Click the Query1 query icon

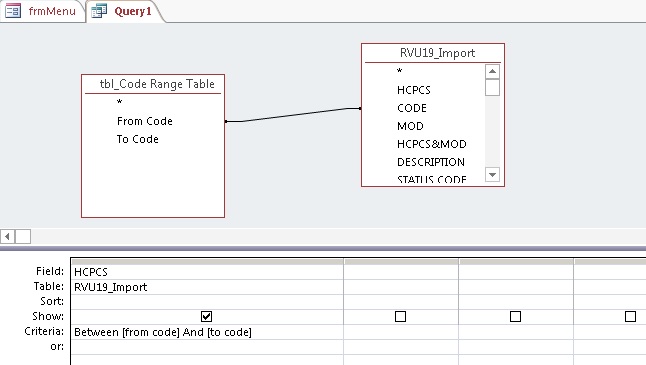pos(99,11)
